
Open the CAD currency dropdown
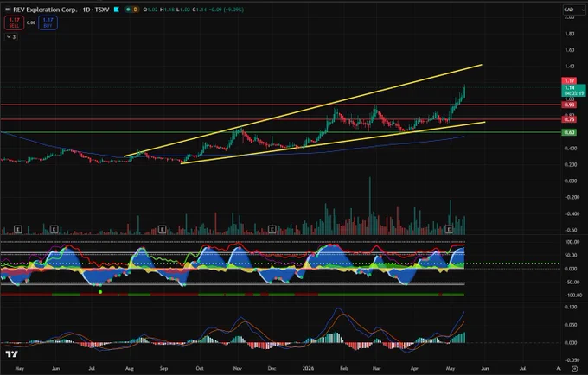click(573, 10)
